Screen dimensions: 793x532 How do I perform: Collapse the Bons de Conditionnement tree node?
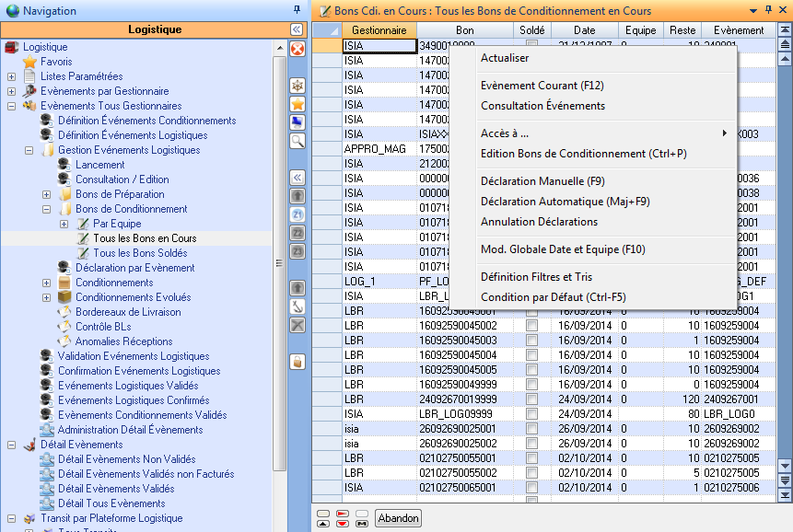pyautogui.click(x=46, y=209)
